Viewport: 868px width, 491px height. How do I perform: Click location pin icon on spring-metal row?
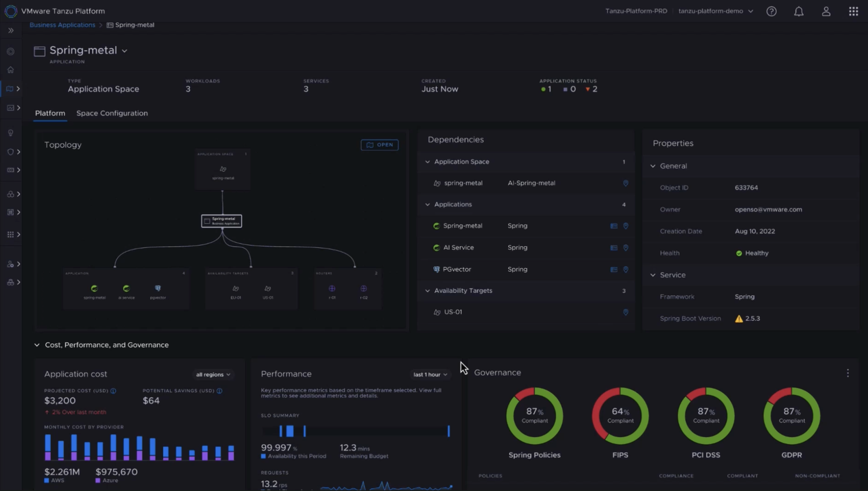pos(626,183)
